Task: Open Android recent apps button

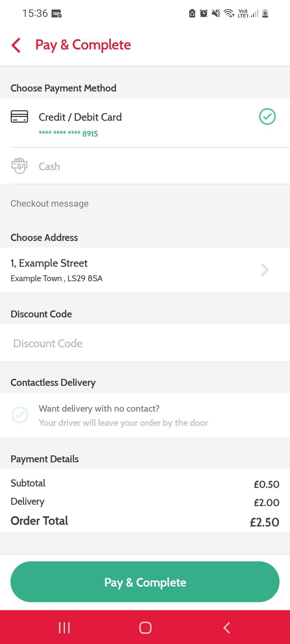Action: pos(64,628)
